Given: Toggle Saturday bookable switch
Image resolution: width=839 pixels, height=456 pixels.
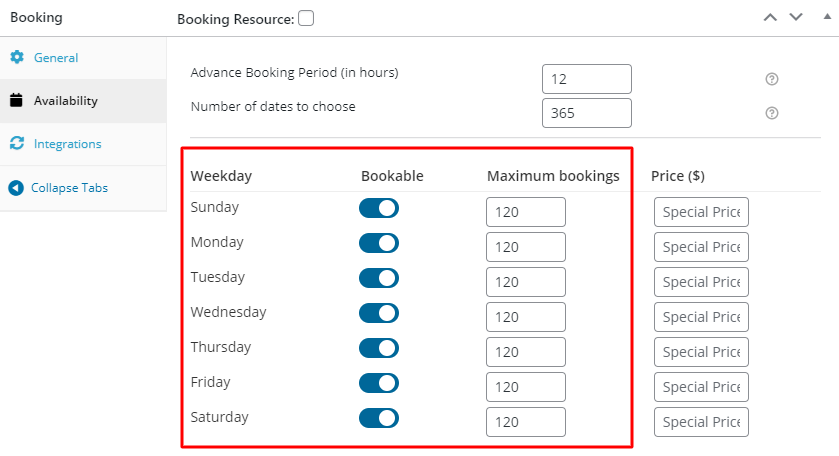Looking at the screenshot, I should point(379,418).
